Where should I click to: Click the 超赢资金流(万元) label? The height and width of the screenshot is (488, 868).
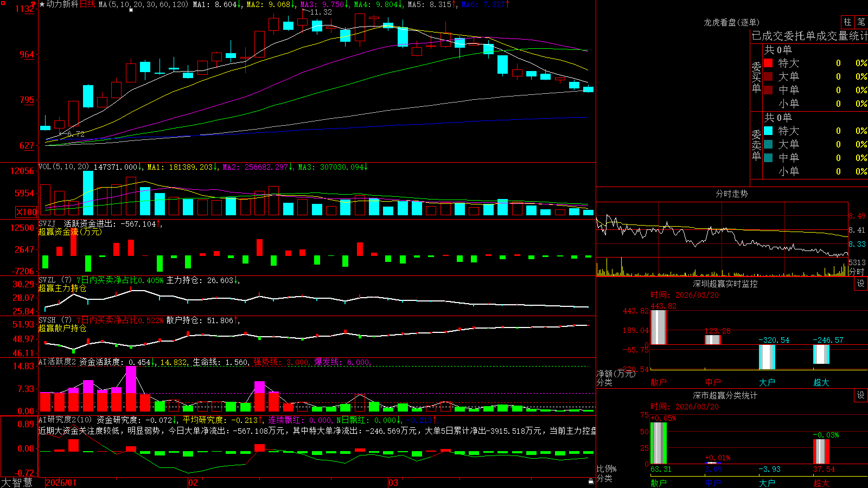click(70, 232)
